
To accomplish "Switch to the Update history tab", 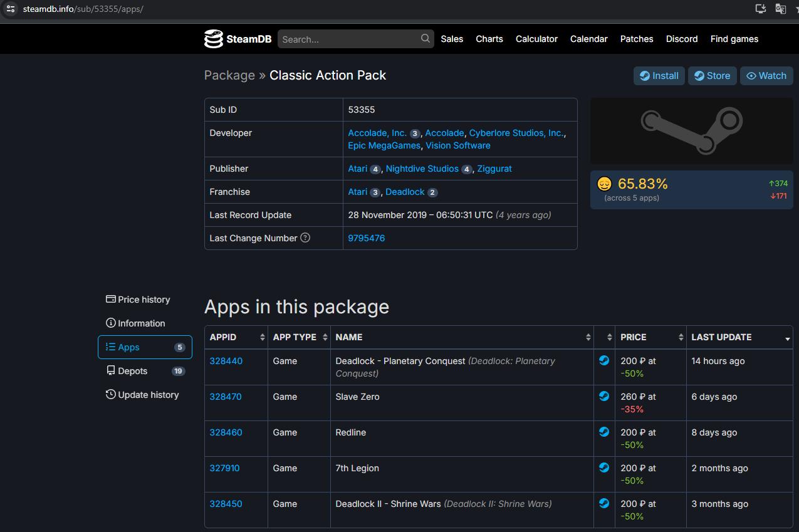I will pos(145,395).
